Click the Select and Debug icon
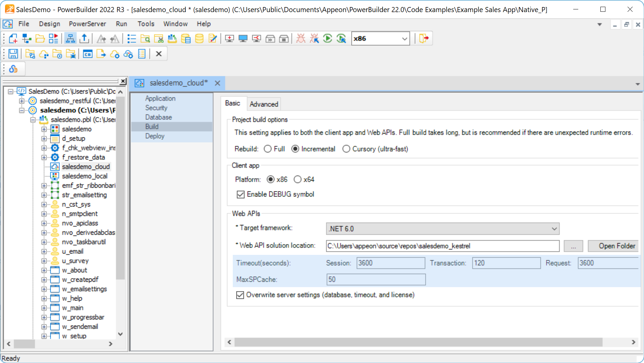The width and height of the screenshot is (644, 363). (x=314, y=39)
